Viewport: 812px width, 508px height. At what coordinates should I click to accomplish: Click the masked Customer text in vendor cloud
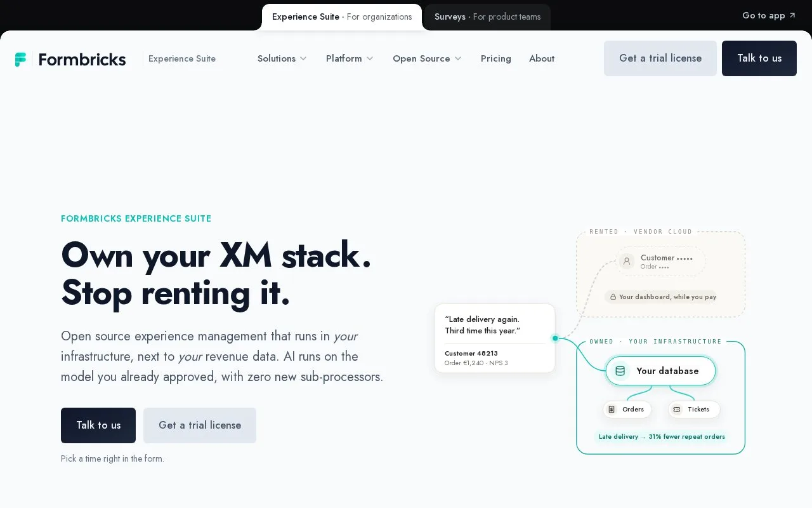(x=667, y=258)
